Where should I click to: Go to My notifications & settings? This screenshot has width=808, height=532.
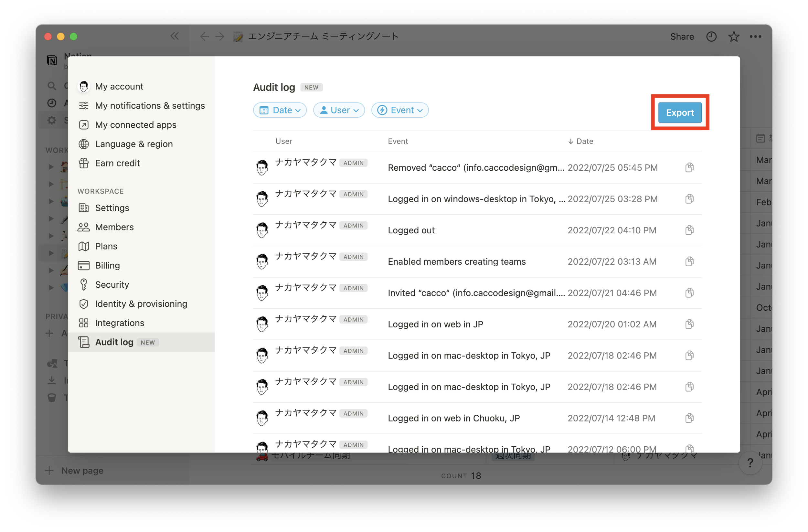click(x=150, y=106)
